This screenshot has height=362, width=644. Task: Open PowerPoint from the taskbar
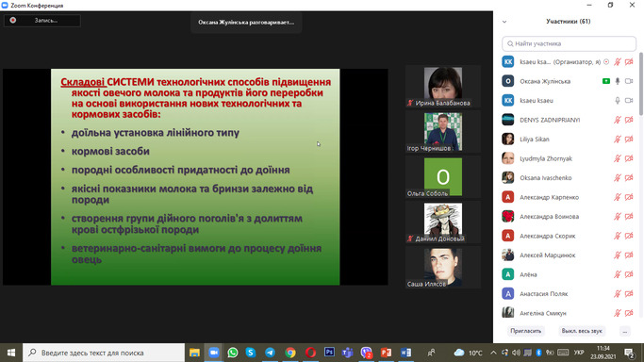point(386,353)
